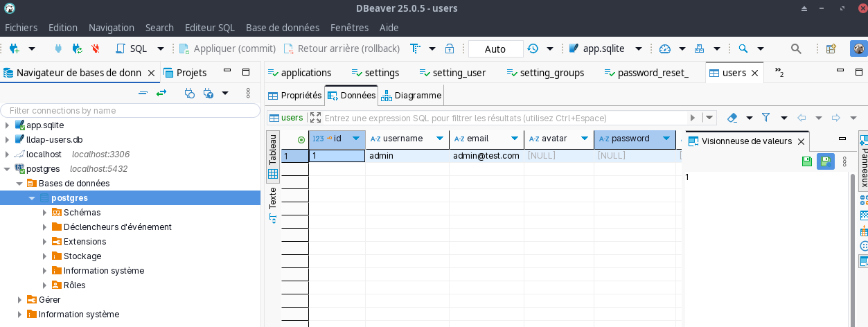This screenshot has width=868, height=327.
Task: Open the Fenêtres menu
Action: (350, 28)
